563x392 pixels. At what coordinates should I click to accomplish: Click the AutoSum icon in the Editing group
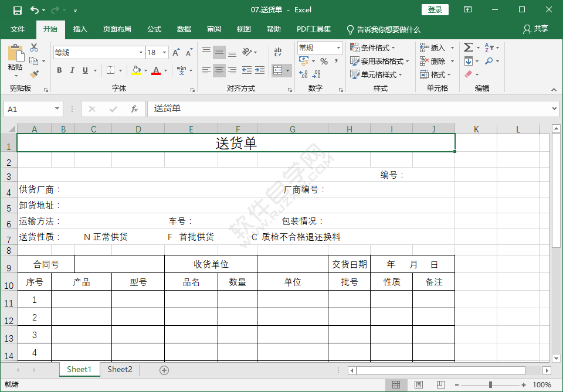[x=468, y=47]
